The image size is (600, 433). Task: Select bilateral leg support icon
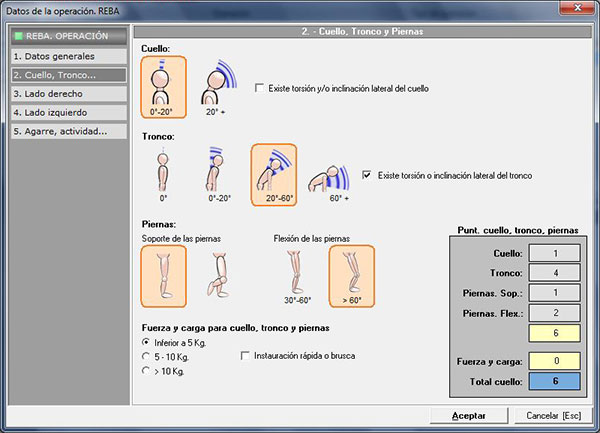point(164,276)
